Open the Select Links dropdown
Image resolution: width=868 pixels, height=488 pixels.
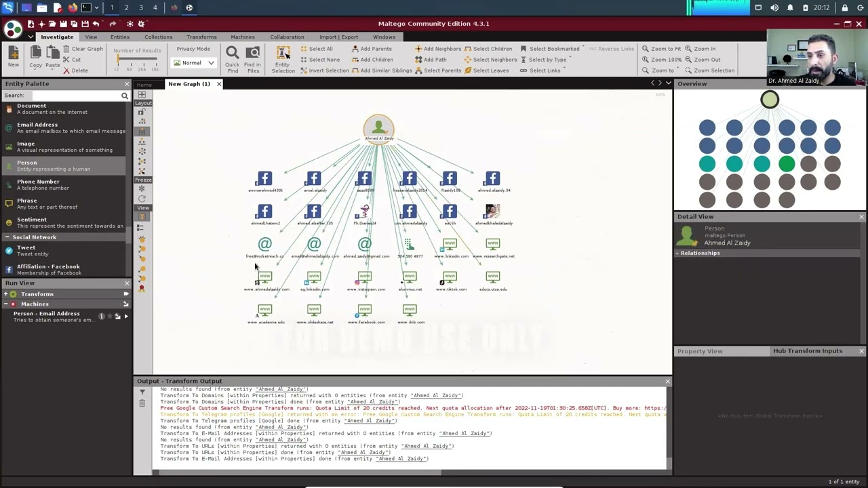click(x=542, y=70)
